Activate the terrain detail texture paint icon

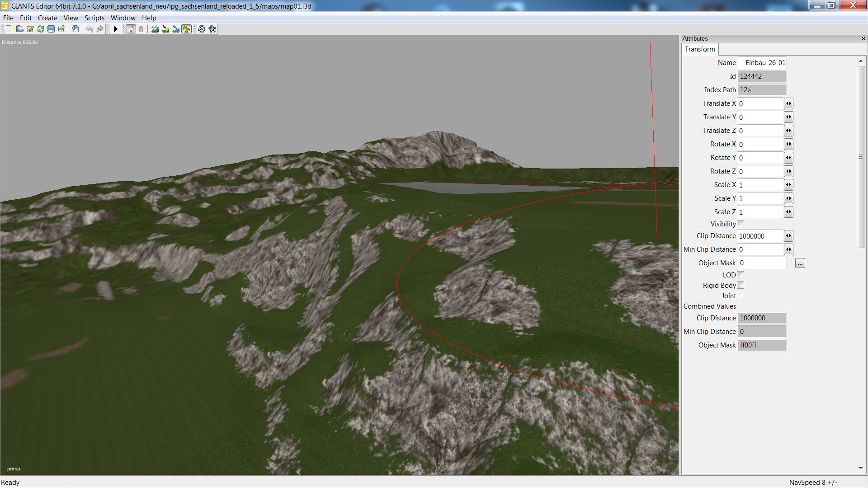pos(165,29)
